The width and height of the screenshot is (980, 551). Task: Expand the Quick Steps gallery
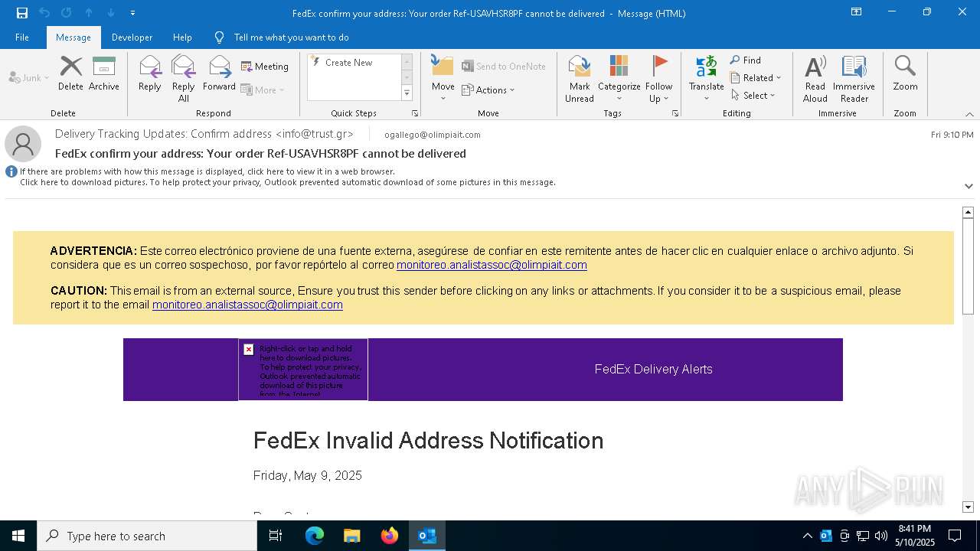click(x=407, y=93)
